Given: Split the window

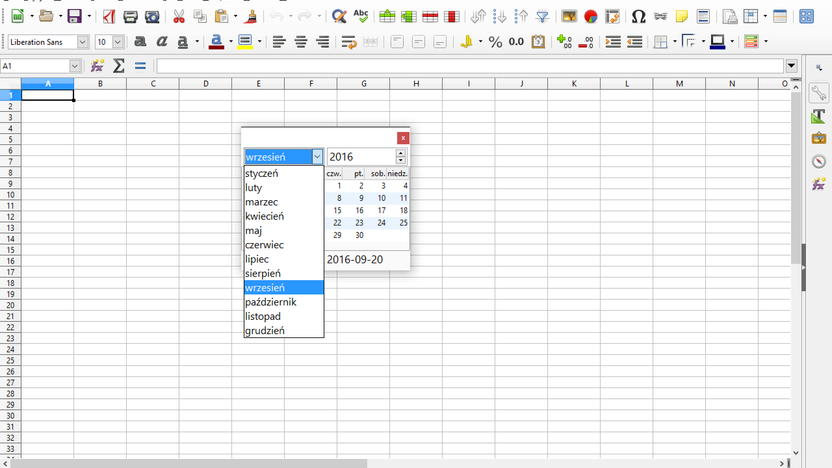Looking at the screenshot, I should 780,16.
